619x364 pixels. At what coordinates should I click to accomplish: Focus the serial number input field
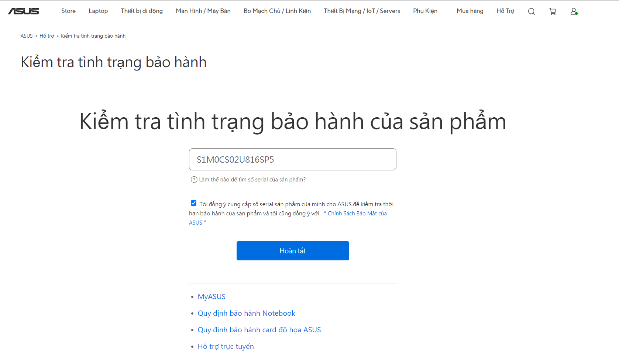[293, 159]
